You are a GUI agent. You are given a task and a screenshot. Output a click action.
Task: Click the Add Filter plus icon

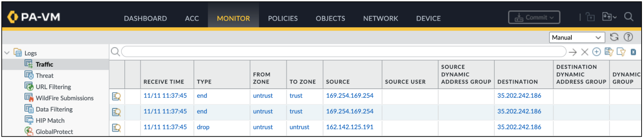click(596, 52)
